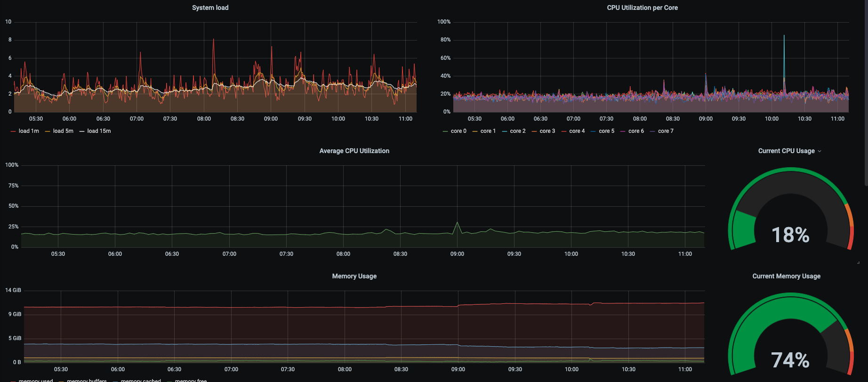The image size is (868, 382).
Task: Toggle core 3 series in legend
Action: [x=547, y=131]
